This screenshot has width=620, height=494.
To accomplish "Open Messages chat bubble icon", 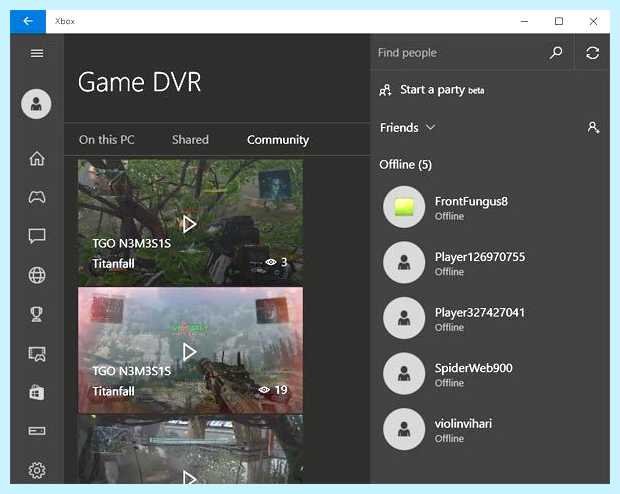I will coord(37,236).
